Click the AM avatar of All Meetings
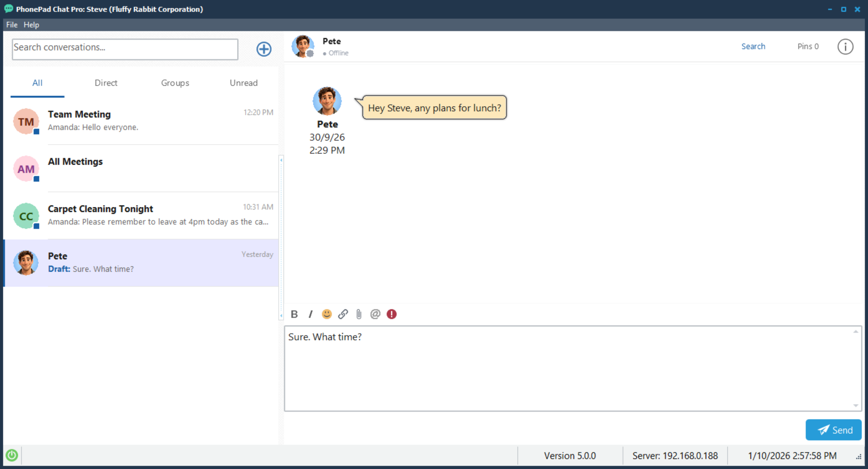This screenshot has width=868, height=469. (26, 168)
